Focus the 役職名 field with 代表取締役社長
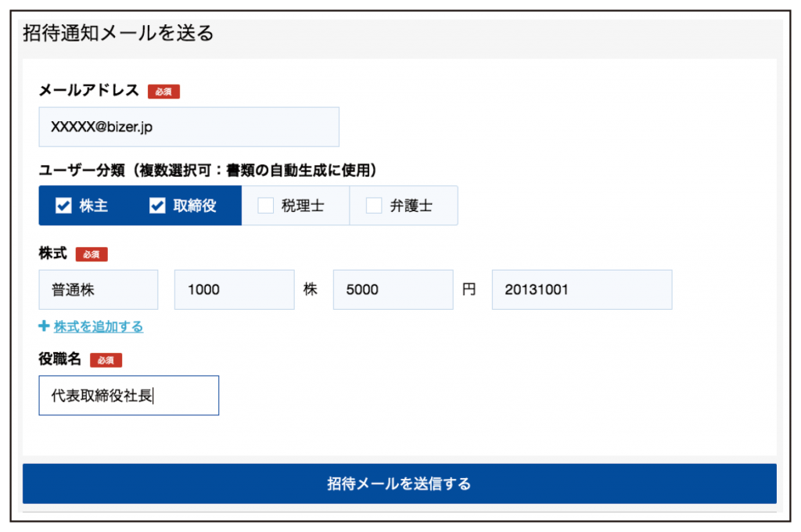 point(129,396)
